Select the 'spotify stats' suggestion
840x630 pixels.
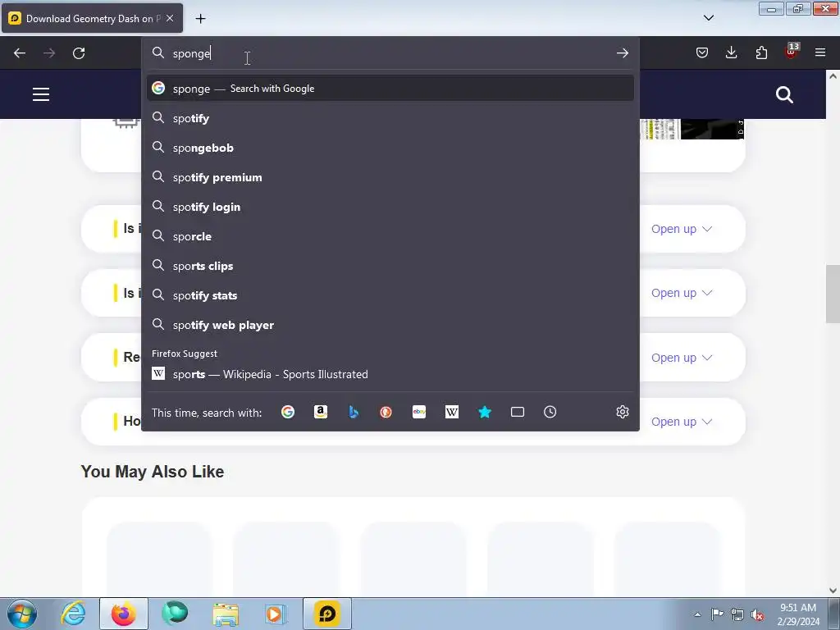[390, 294]
